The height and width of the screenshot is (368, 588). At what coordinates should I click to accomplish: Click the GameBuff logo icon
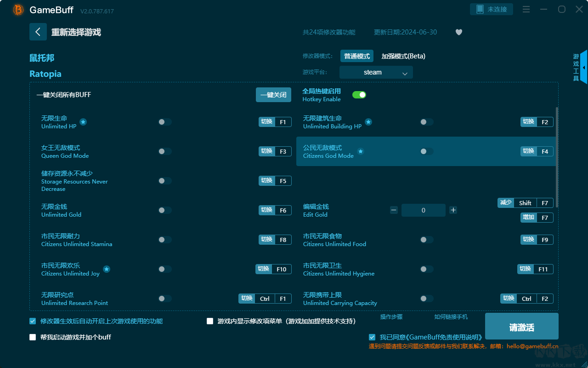(18, 10)
